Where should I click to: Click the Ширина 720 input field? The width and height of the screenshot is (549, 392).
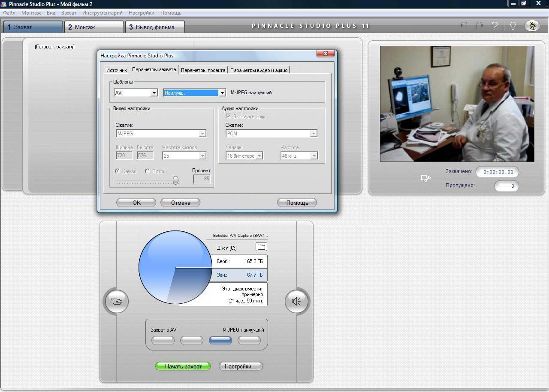(124, 156)
